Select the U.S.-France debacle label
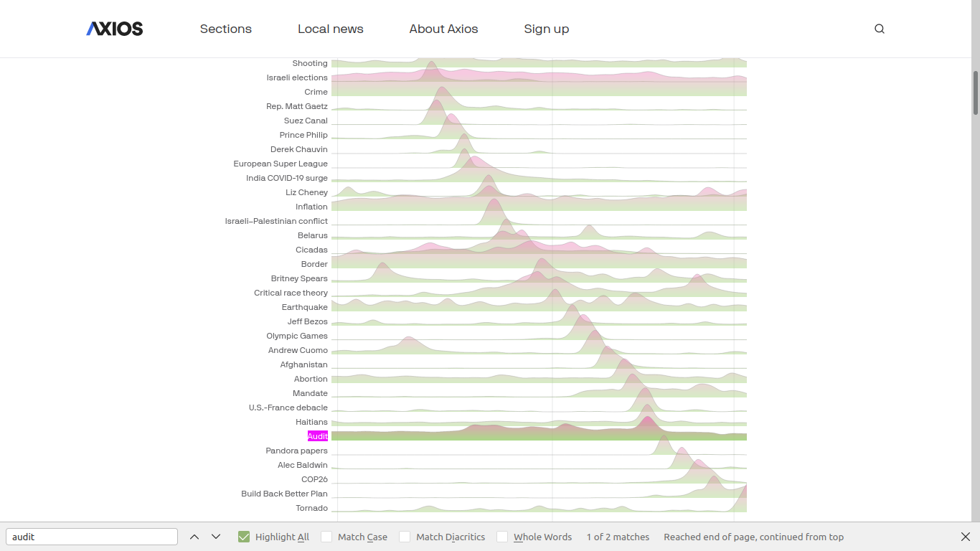Image resolution: width=980 pixels, height=551 pixels. click(x=288, y=408)
